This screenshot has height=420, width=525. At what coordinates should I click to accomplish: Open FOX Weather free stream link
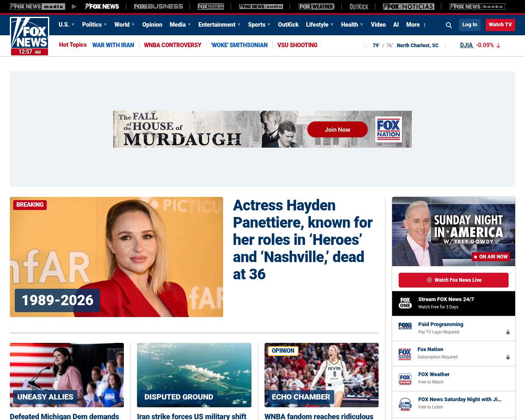434,374
